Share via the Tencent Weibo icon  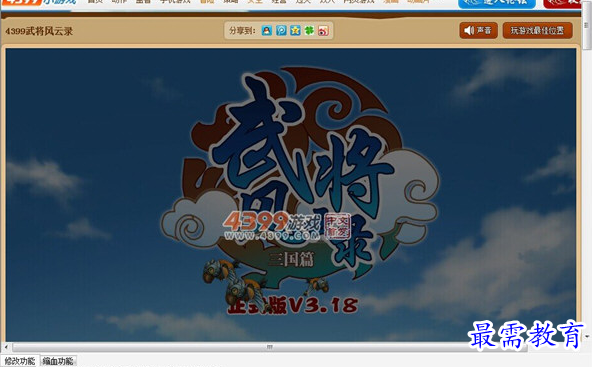pos(281,31)
